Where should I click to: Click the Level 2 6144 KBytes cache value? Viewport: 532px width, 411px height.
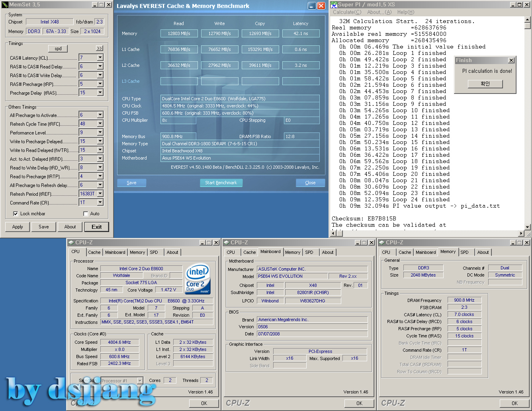pyautogui.click(x=193, y=356)
